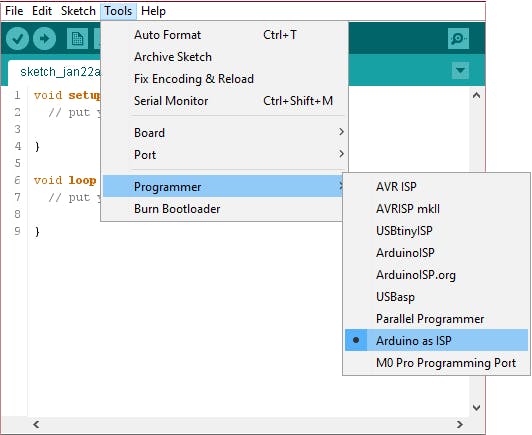The height and width of the screenshot is (435, 532).
Task: Close the open Tools menu
Action: tap(118, 11)
